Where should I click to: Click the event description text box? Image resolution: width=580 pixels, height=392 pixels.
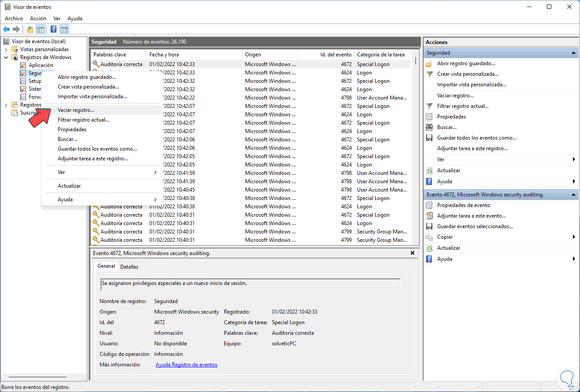(x=250, y=285)
